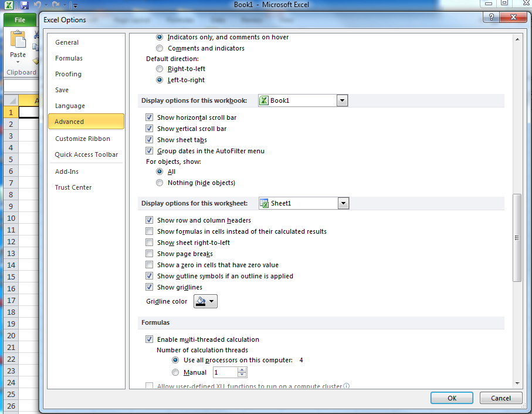Enable Show a zero in cells with zero value
Screen dimensions: 532x414
(150, 265)
